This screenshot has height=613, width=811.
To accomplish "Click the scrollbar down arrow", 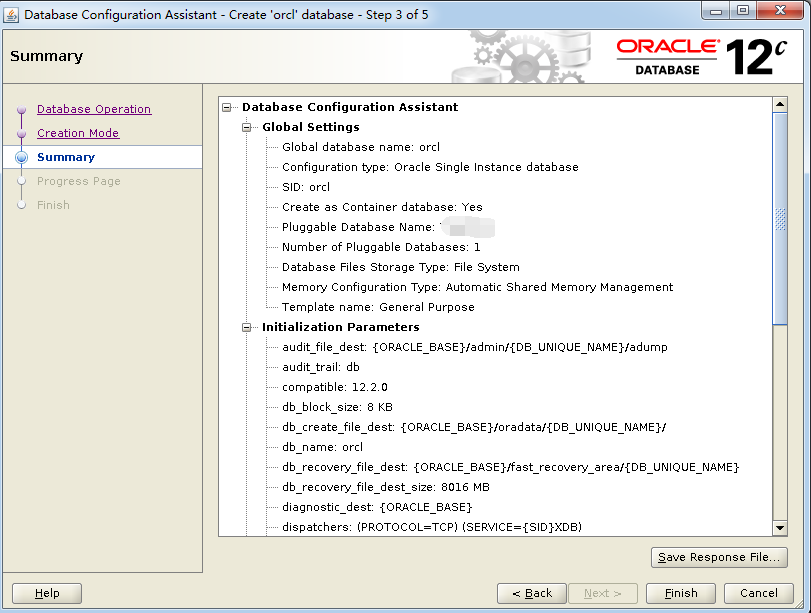I will click(x=780, y=528).
